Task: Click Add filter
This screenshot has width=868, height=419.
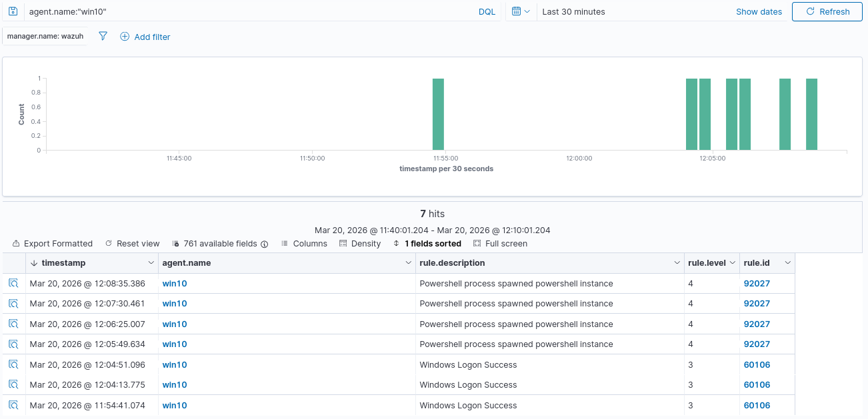Action: (x=145, y=37)
